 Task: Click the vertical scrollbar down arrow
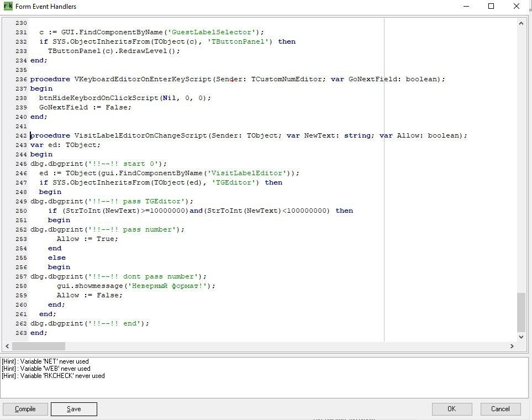(521, 336)
